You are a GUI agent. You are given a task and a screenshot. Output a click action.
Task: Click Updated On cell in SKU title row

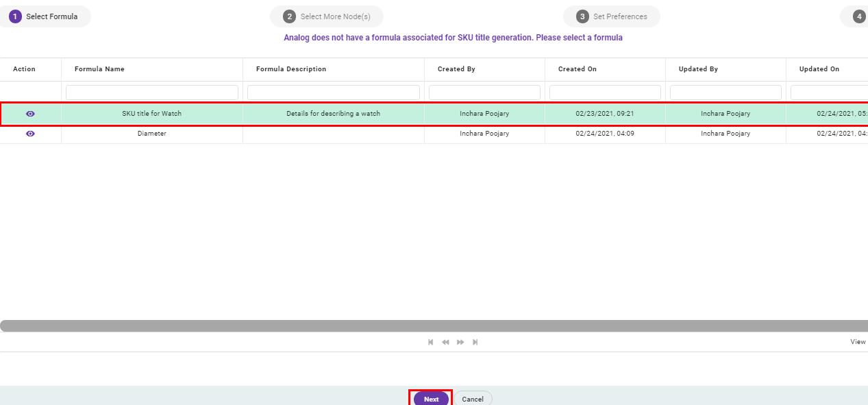[x=827, y=114]
